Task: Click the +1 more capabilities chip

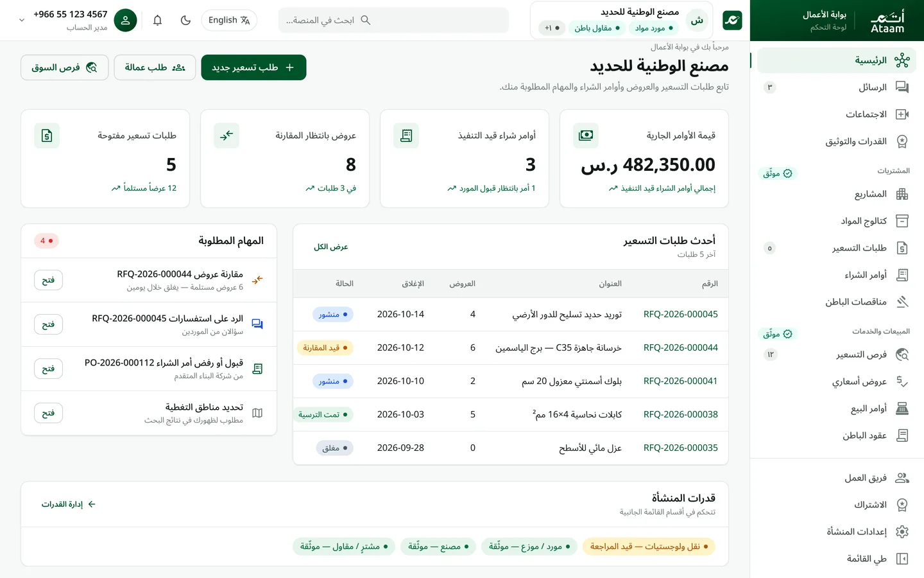Action: [x=552, y=28]
